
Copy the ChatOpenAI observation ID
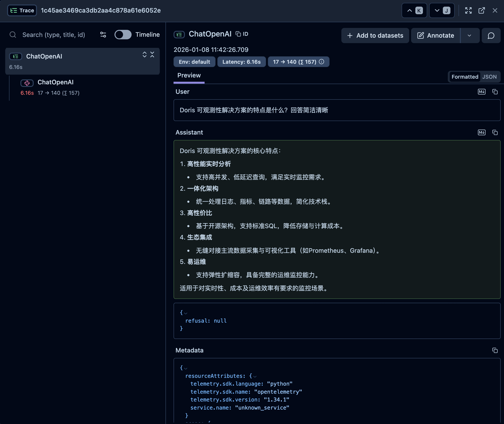click(x=242, y=34)
